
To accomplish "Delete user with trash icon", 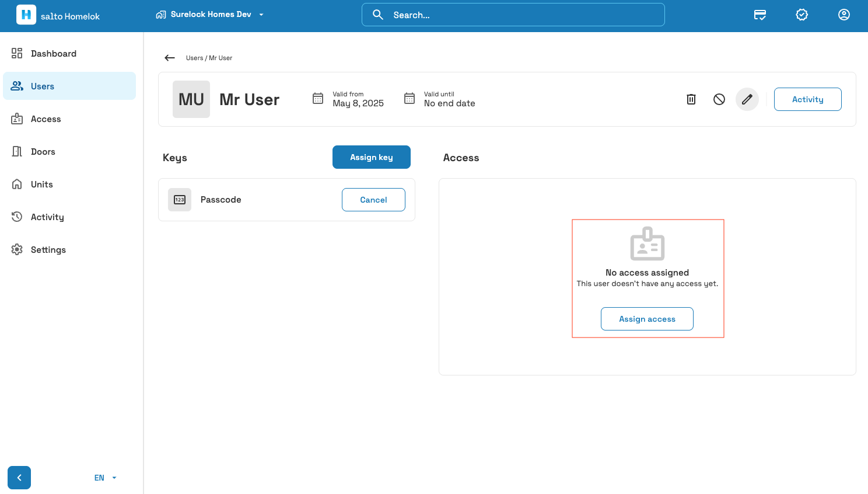I will coord(691,99).
